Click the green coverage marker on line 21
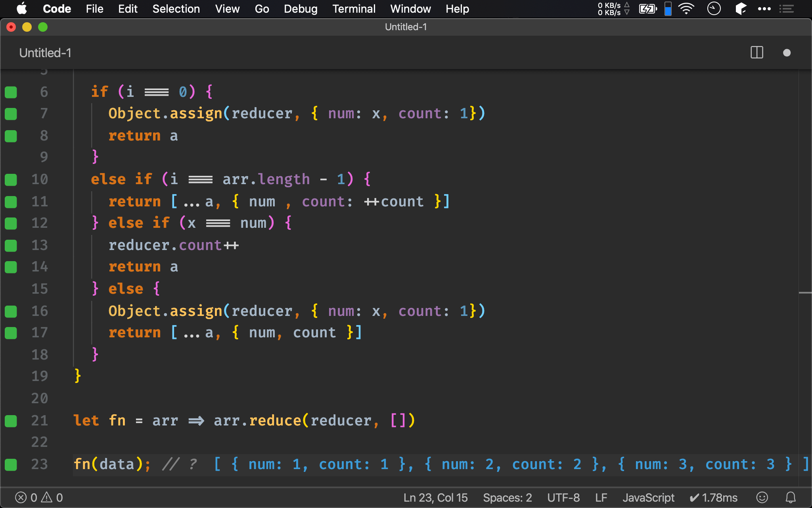Viewport: 812px width, 508px height. click(11, 421)
